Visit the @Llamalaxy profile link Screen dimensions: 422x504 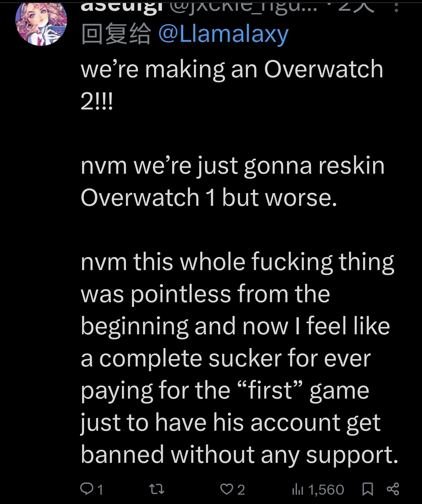tap(223, 34)
